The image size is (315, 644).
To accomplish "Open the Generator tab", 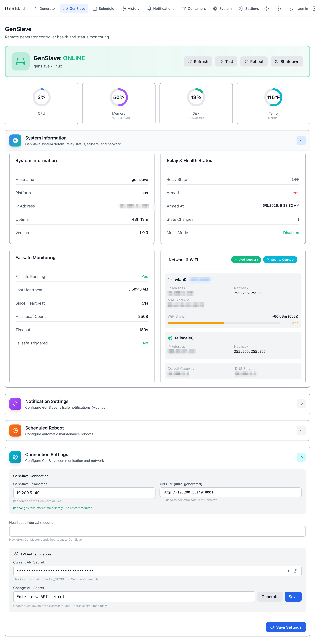I will (x=45, y=9).
